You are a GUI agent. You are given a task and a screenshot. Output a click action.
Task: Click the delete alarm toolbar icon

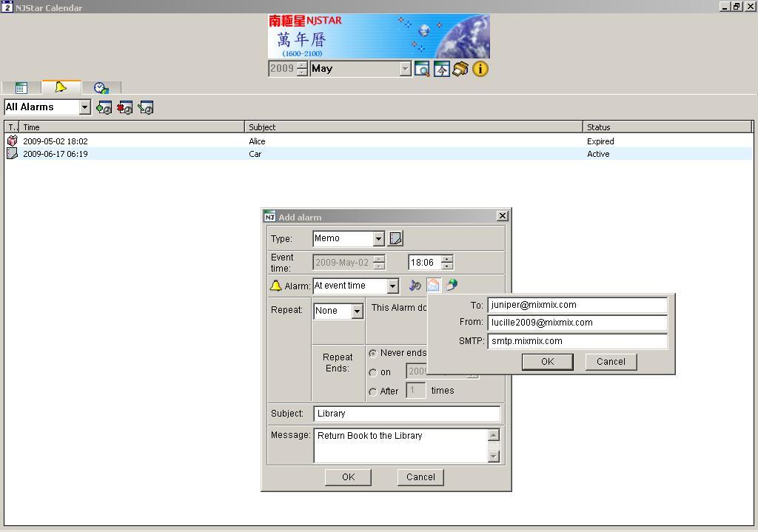click(x=124, y=108)
